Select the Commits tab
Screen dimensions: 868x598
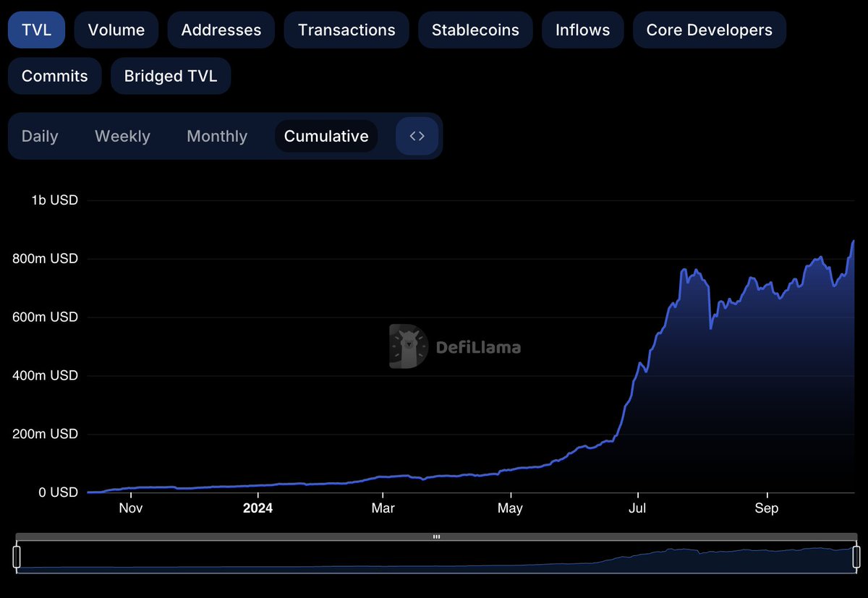click(x=54, y=75)
